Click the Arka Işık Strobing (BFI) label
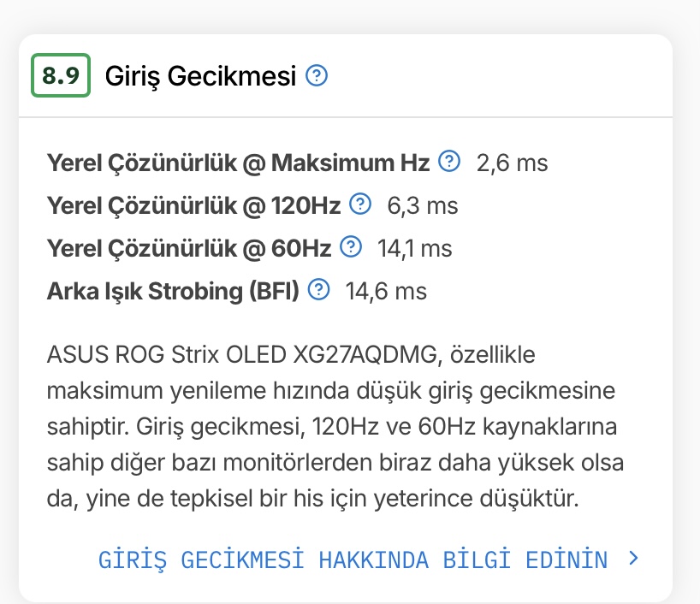 click(173, 291)
